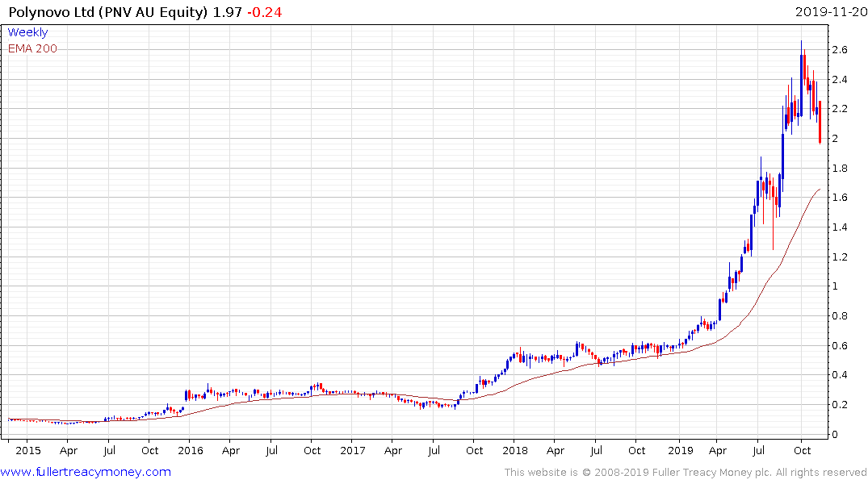Click the price change value -0.24
The image size is (868, 484).
click(264, 12)
